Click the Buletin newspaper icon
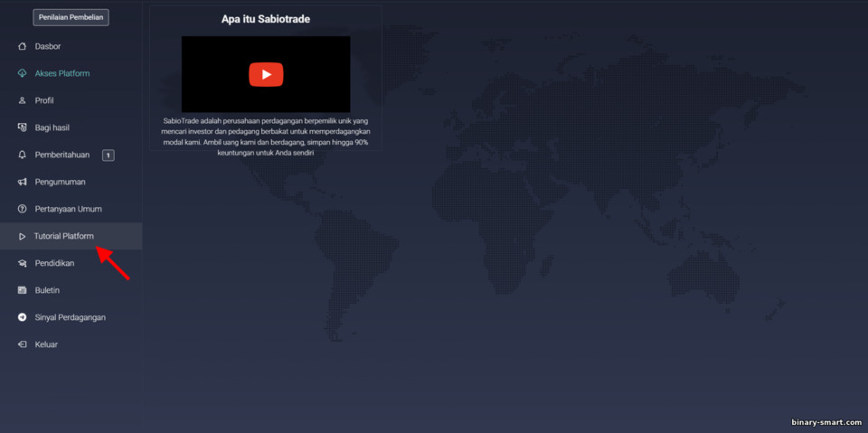The height and width of the screenshot is (433, 868). click(22, 290)
